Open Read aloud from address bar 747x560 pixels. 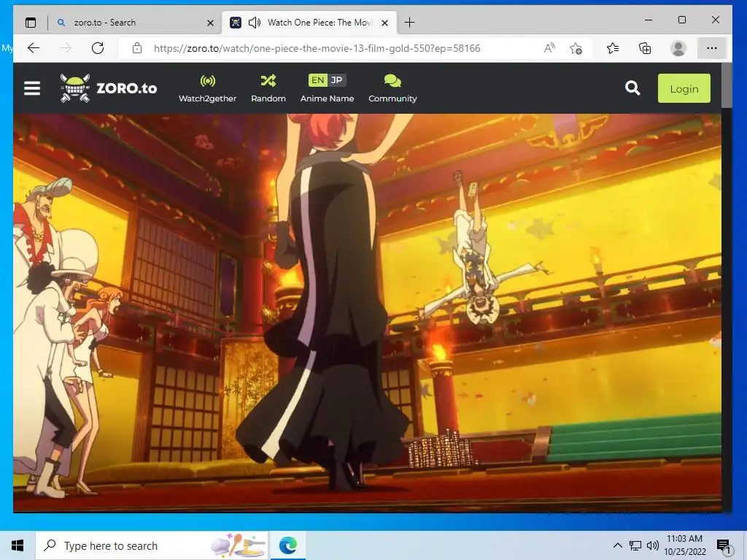[549, 48]
